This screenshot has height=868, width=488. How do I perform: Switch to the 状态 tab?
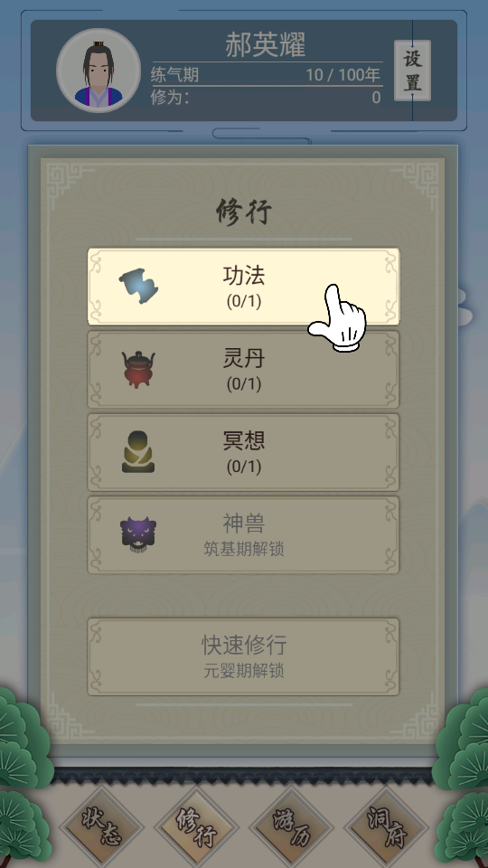click(102, 828)
